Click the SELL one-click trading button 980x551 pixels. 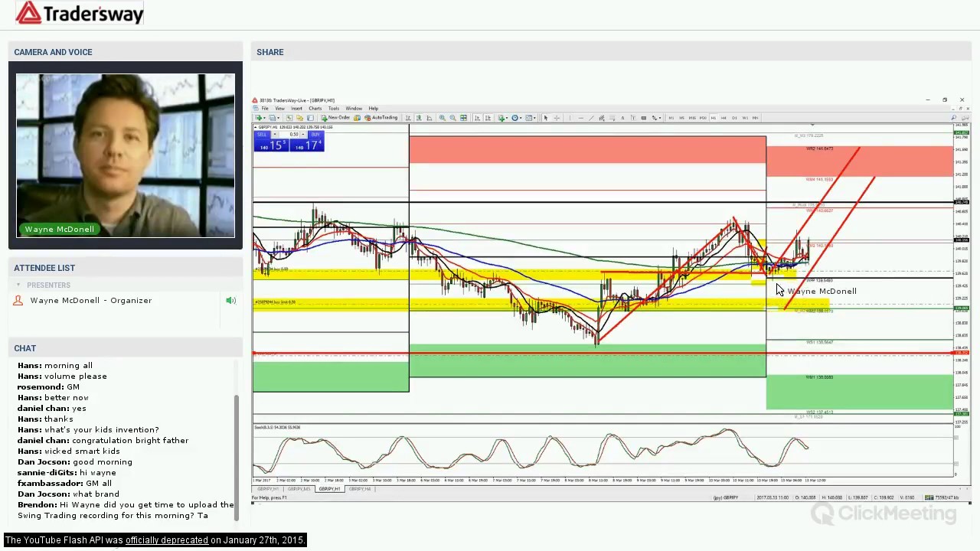262,135
